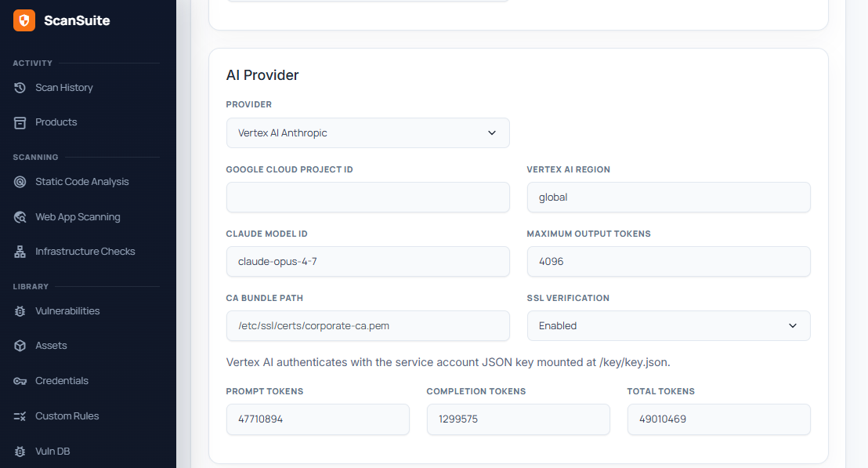Click the AI Provider section heading
The height and width of the screenshot is (468, 868).
(x=262, y=75)
